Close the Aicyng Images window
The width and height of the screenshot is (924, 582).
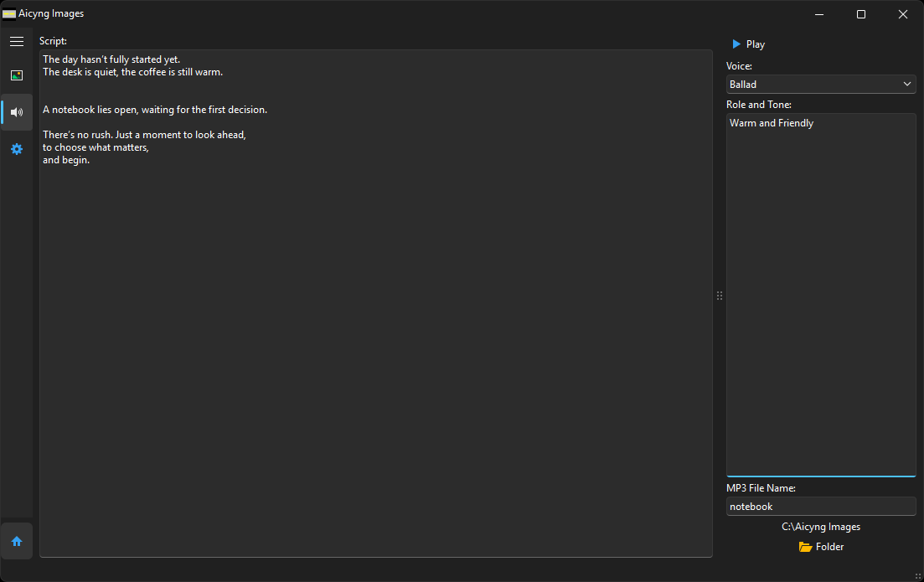pyautogui.click(x=903, y=14)
